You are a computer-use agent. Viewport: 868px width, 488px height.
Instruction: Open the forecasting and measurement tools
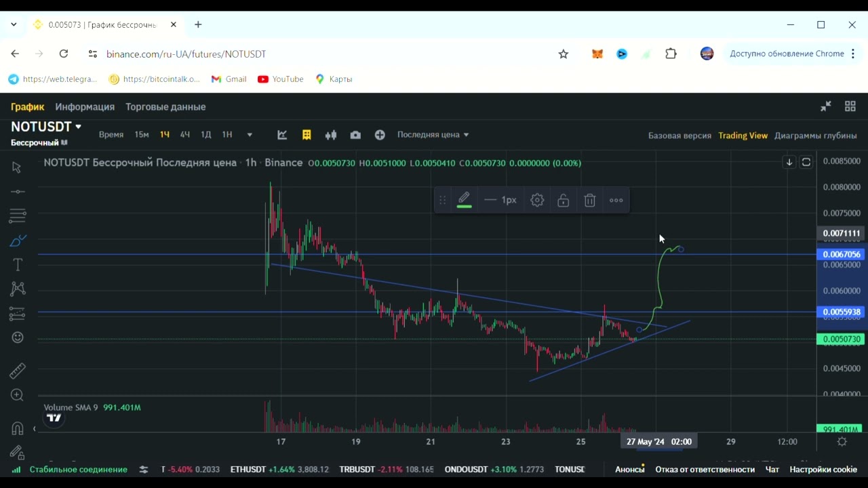(x=18, y=314)
